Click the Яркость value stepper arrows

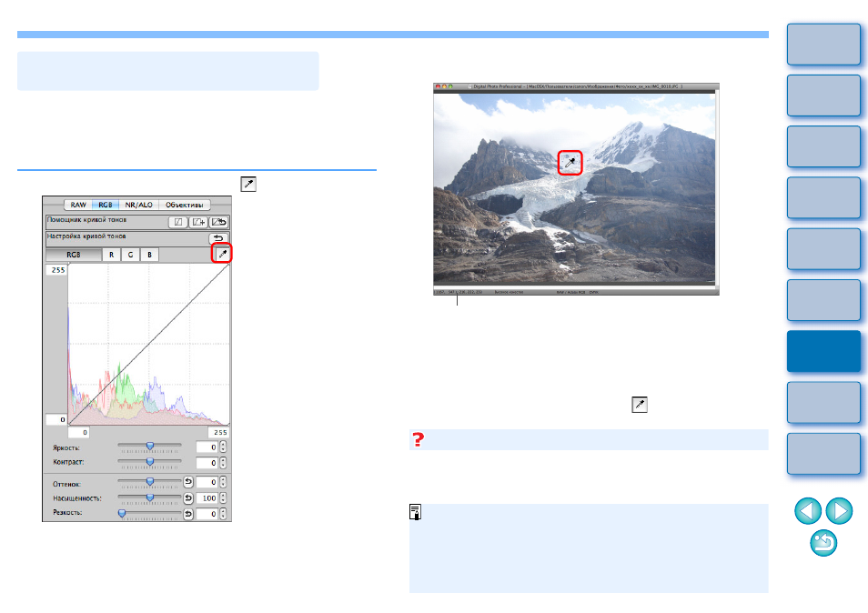223,447
